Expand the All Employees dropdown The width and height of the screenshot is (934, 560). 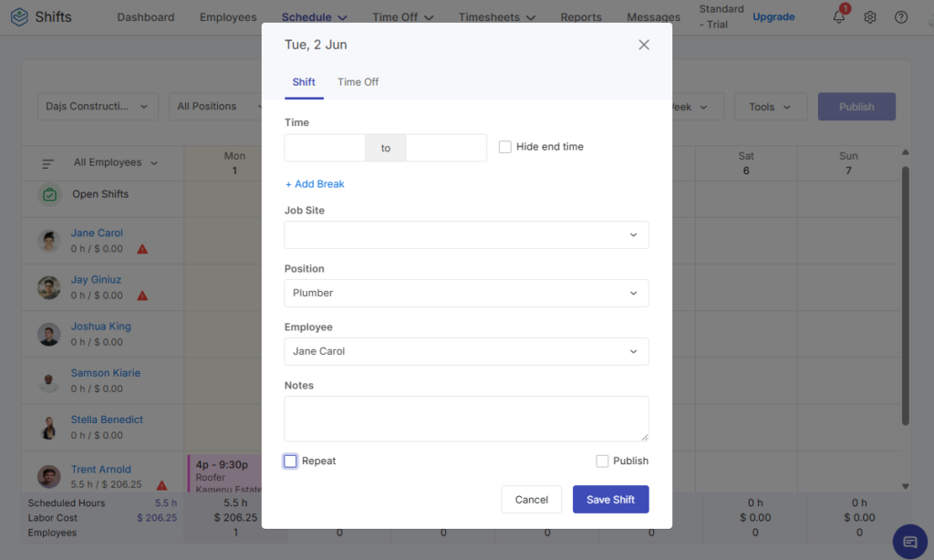[116, 162]
